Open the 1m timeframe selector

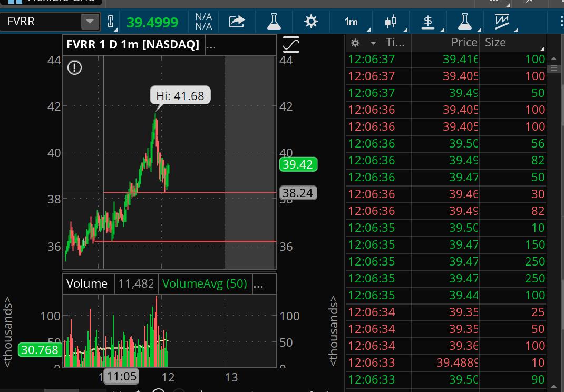352,22
